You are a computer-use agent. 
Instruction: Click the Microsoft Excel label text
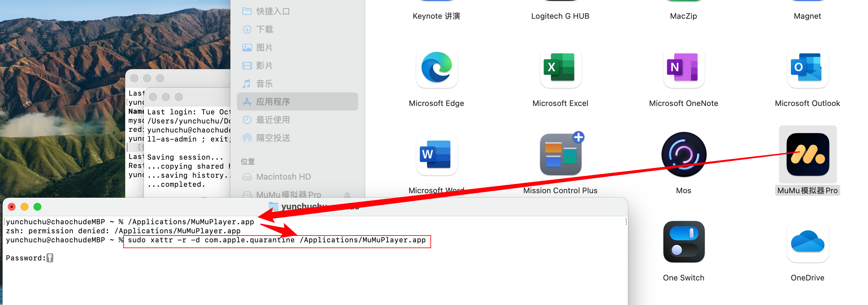[560, 103]
